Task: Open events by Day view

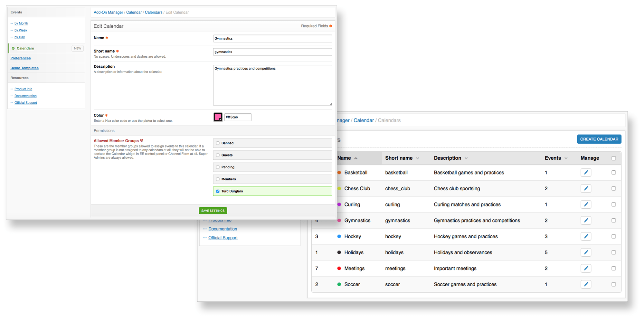Action: coord(20,37)
